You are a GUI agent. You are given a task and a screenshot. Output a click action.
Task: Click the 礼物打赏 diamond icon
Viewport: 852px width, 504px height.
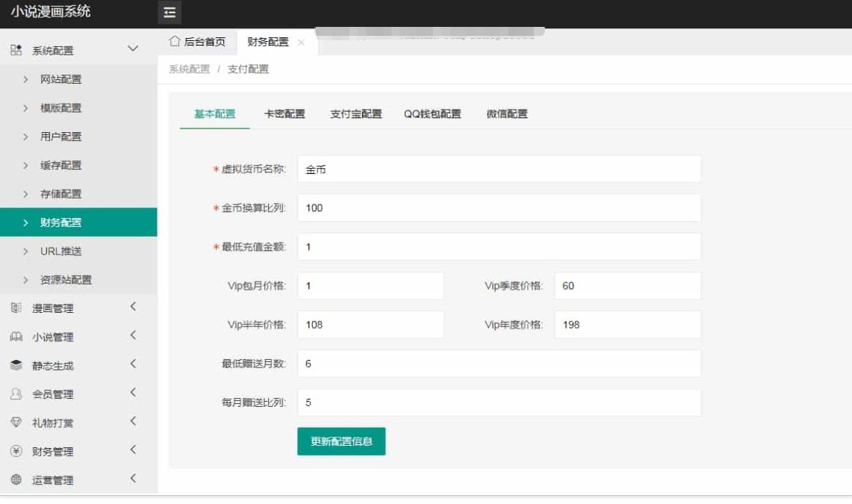click(16, 423)
